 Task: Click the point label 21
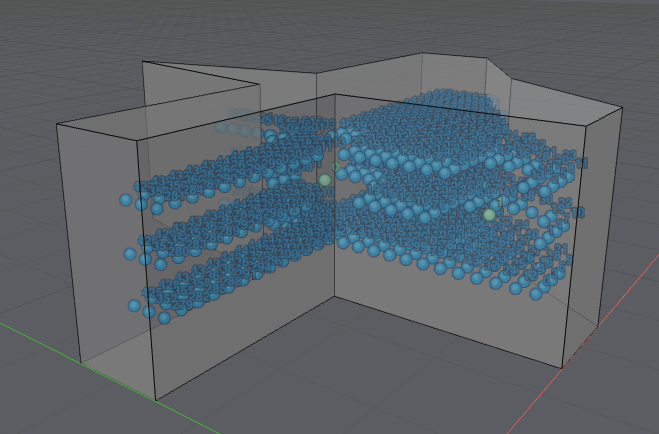561,249
